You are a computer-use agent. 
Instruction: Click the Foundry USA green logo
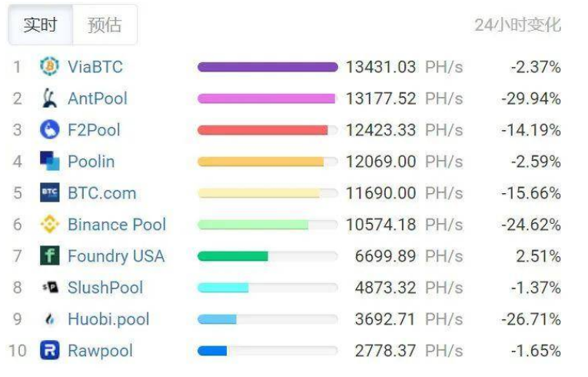49,255
